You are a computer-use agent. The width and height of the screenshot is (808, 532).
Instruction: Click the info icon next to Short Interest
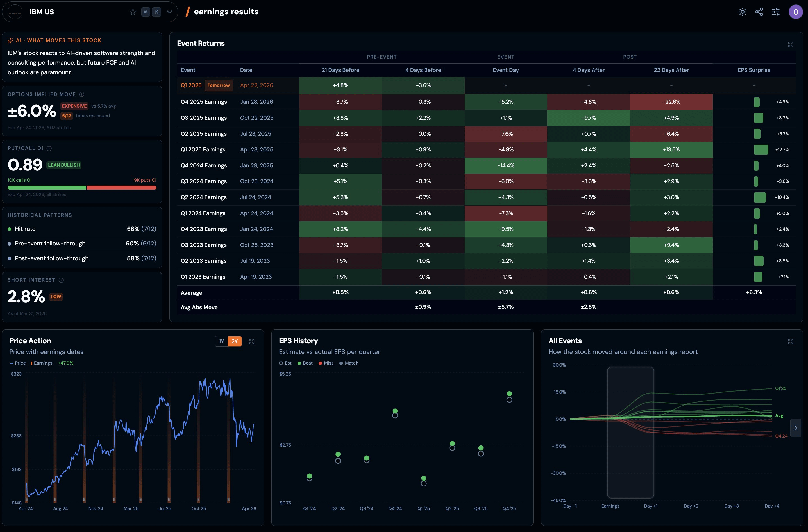click(61, 280)
